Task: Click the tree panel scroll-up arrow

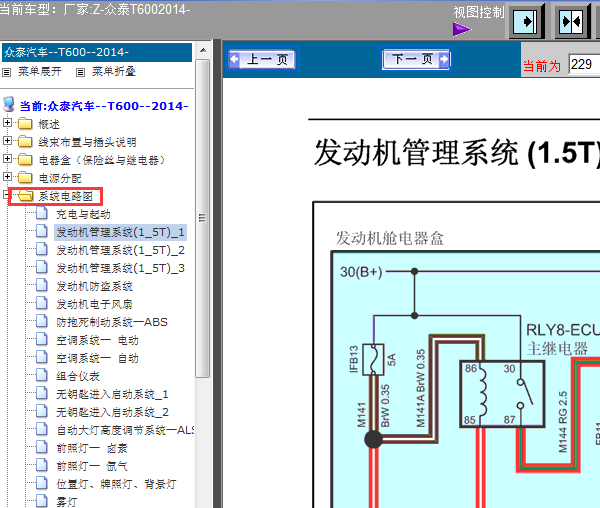Action: [x=203, y=50]
